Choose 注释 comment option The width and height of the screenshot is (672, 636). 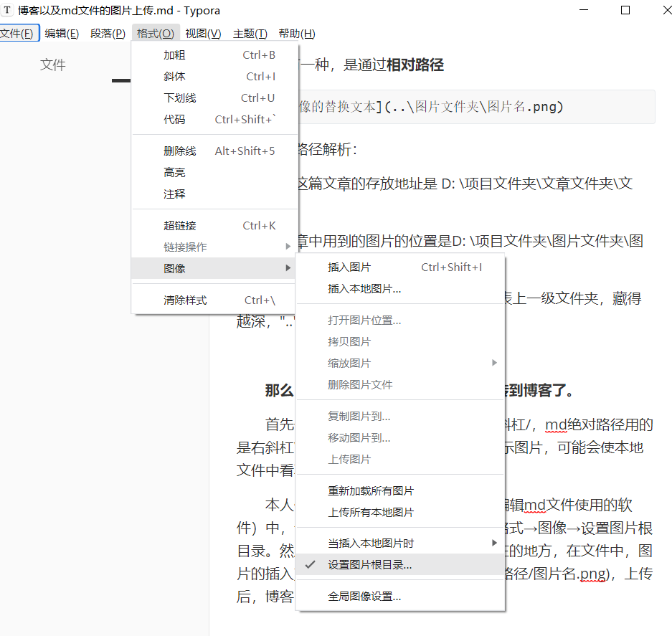click(214, 194)
